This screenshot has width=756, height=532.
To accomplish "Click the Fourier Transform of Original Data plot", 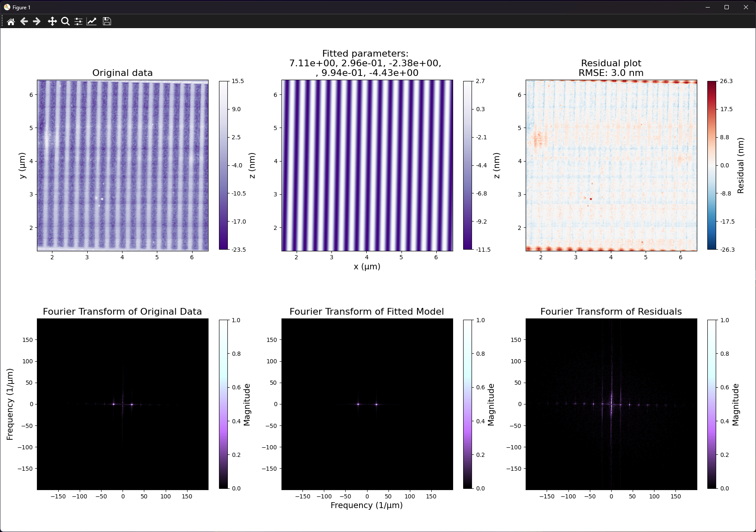I will [x=123, y=404].
